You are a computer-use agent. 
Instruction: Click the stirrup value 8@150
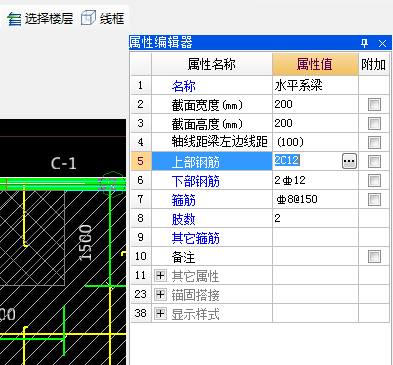click(x=297, y=199)
